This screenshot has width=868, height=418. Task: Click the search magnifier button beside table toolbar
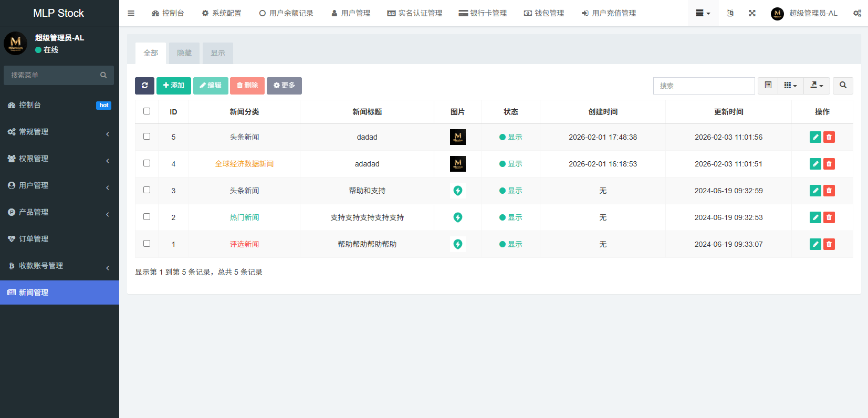pos(843,86)
